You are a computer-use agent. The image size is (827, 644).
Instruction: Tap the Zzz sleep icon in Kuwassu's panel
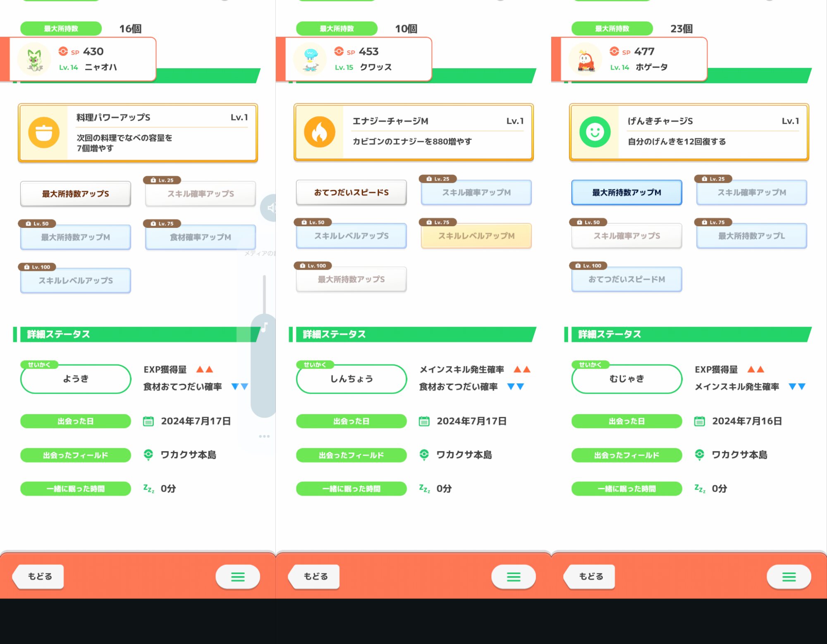[424, 488]
